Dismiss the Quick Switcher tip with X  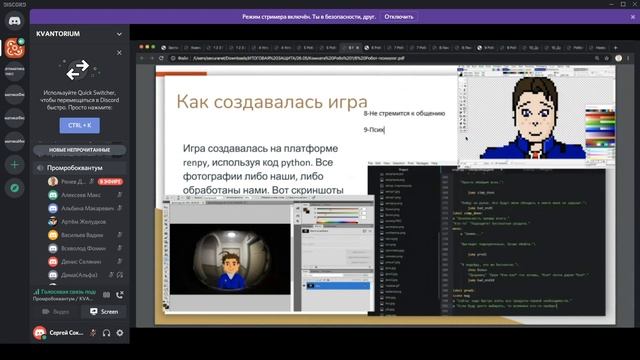click(119, 53)
